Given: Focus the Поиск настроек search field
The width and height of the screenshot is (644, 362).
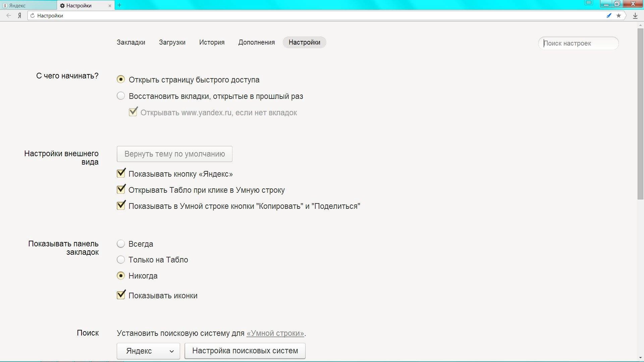Looking at the screenshot, I should [578, 43].
